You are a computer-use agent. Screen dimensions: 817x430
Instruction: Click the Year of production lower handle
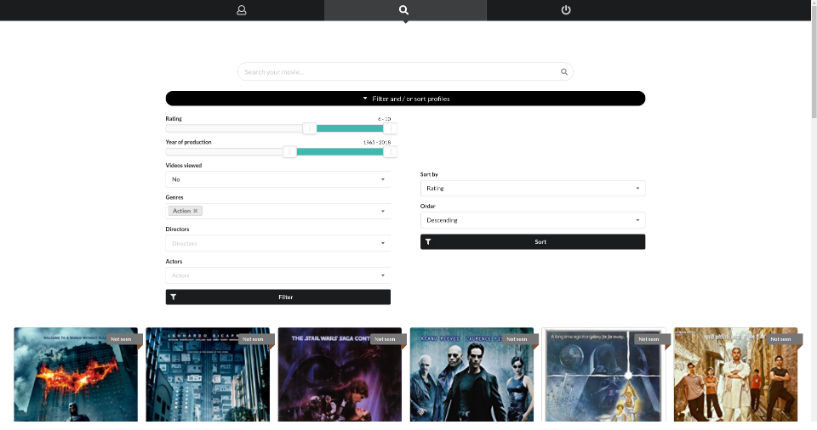point(290,152)
